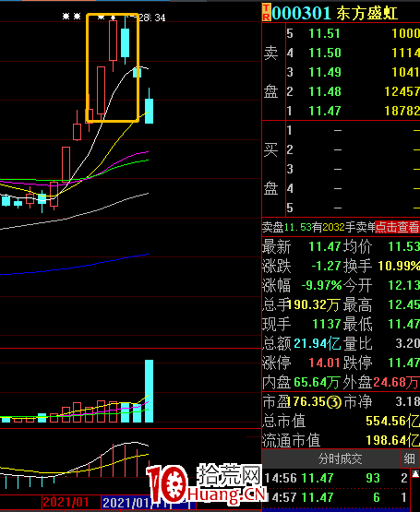Click the 总额 value 21.94亿
The width and height of the screenshot is (420, 512).
317,343
